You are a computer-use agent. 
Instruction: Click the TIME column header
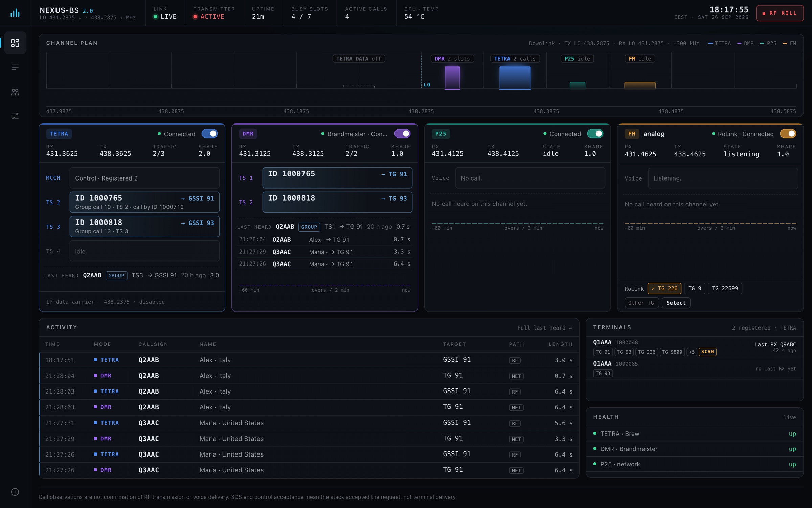tap(52, 344)
